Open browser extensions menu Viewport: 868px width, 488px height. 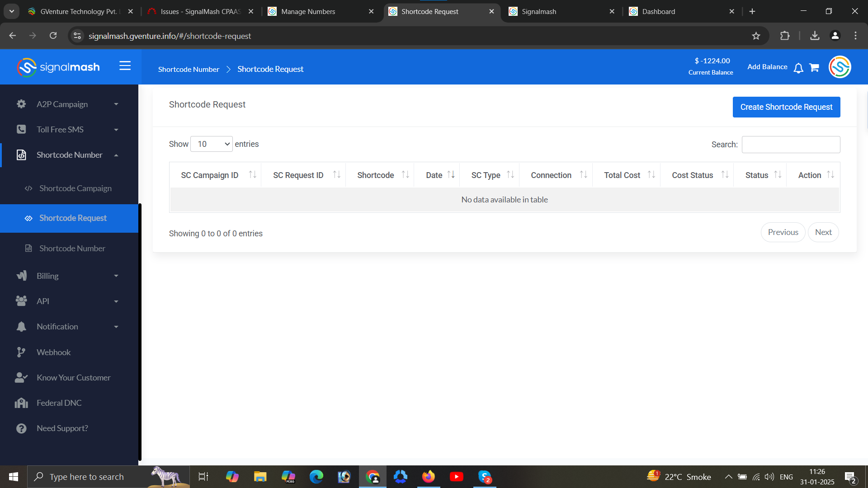(x=785, y=36)
